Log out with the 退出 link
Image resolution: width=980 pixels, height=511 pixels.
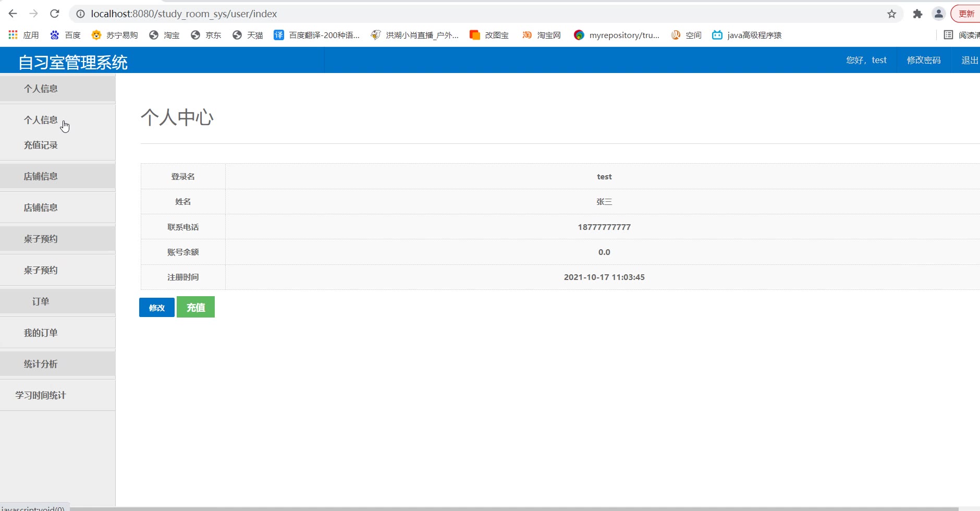pos(970,60)
